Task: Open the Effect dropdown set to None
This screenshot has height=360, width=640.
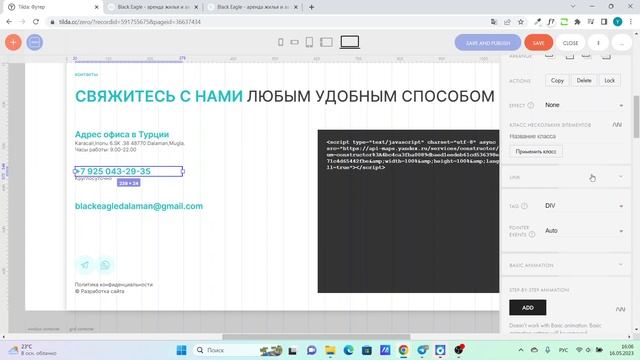Action: [x=584, y=105]
